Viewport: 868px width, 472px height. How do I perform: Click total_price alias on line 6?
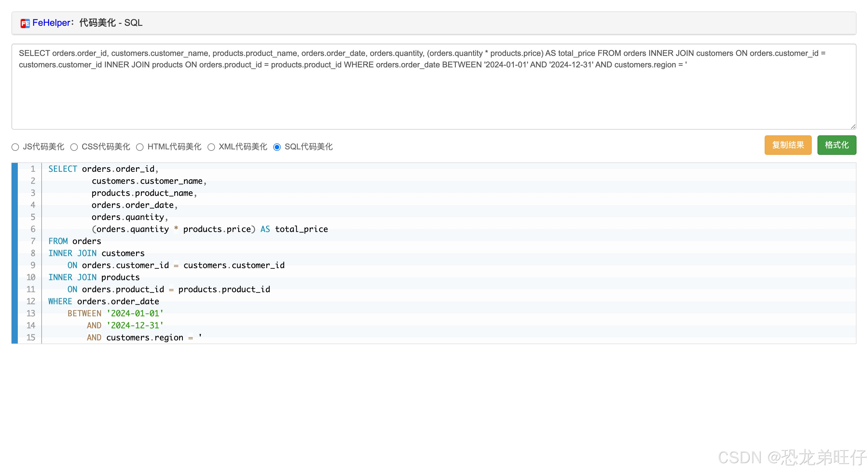coord(301,229)
